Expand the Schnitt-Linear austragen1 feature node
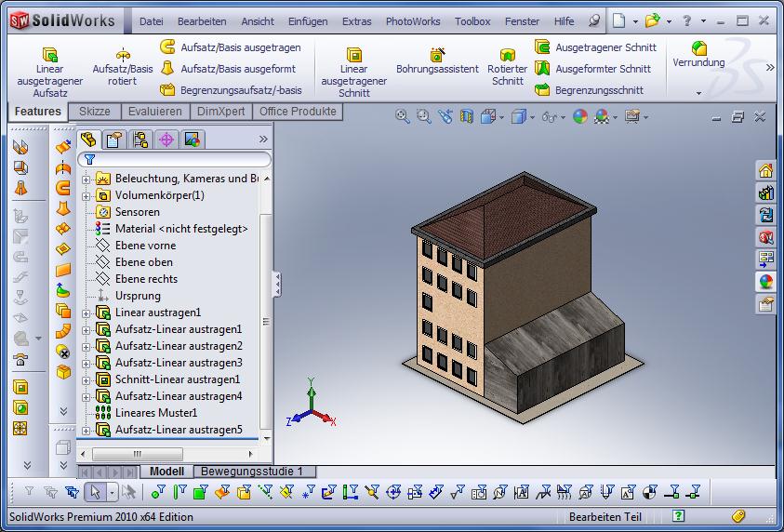 point(86,379)
